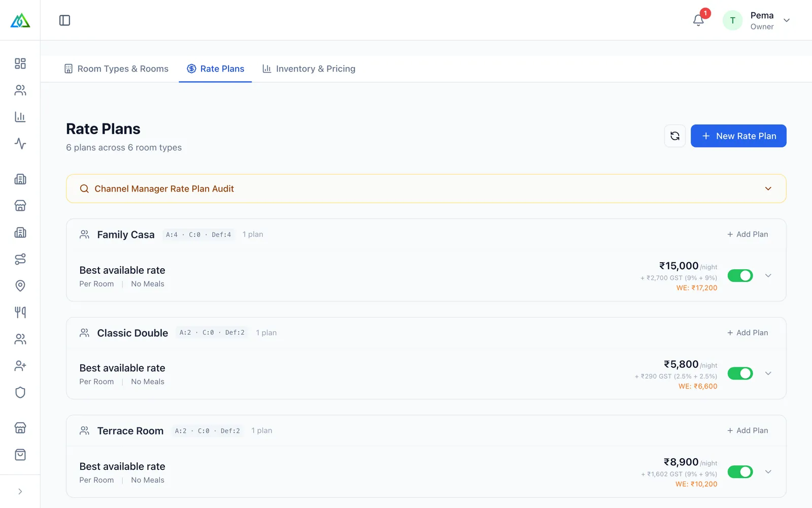
Task: Add Plan to Family Casa room type
Action: (x=748, y=234)
